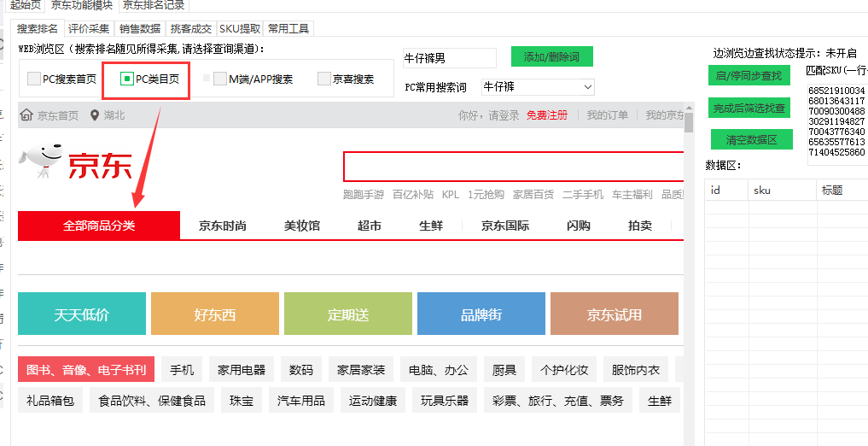Screen dimensions: 868x446
Task: Open 京东时尚 navigation item
Action: tap(223, 226)
